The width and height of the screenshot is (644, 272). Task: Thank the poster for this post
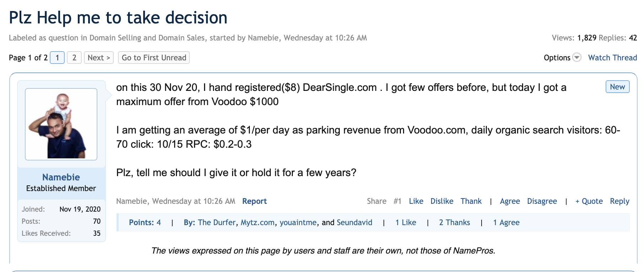click(471, 201)
